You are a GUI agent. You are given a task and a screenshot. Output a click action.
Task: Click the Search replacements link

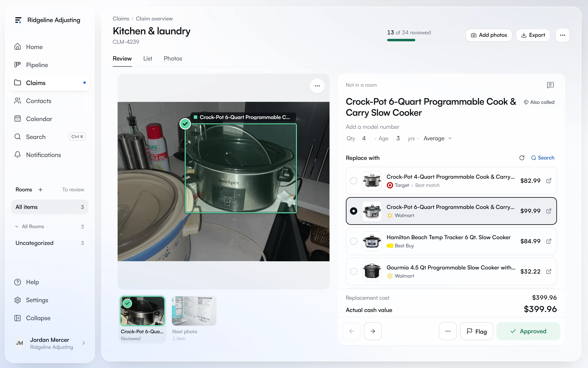point(542,158)
